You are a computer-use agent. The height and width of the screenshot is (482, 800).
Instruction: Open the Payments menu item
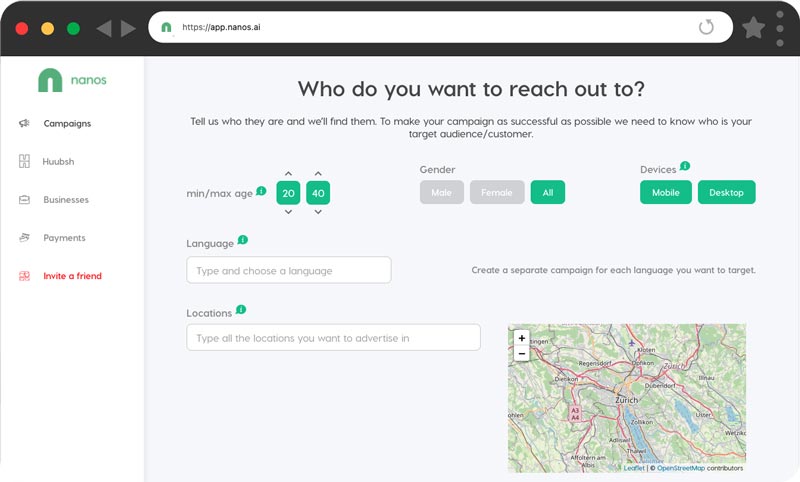(x=64, y=238)
